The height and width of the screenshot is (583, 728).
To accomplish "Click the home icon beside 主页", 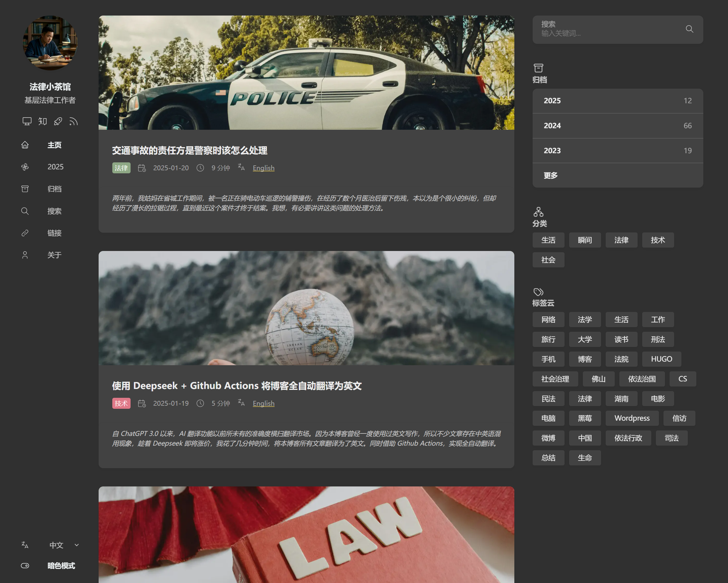I will pos(25,145).
